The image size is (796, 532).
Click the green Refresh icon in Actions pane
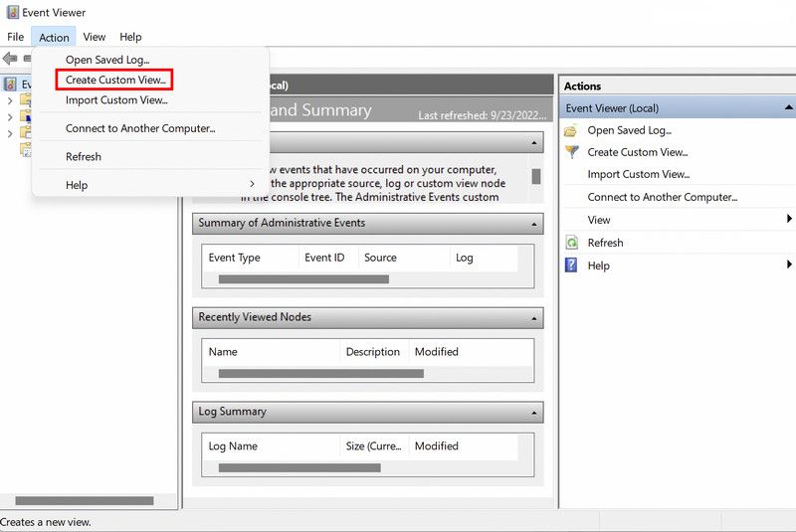(571, 243)
